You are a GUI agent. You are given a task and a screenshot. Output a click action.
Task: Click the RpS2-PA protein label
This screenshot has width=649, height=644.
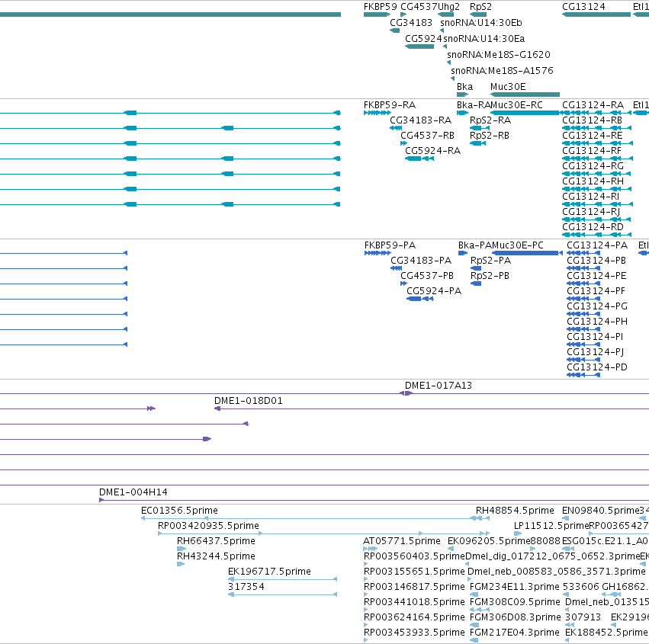(x=490, y=260)
